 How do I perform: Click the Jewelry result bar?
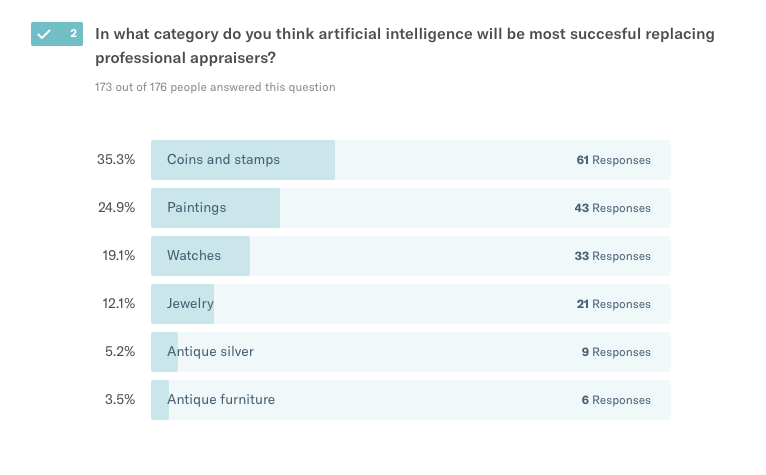[410, 304]
